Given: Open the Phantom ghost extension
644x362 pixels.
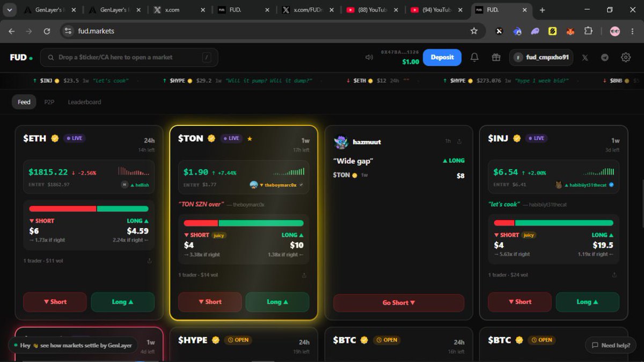Looking at the screenshot, I should pos(535,31).
